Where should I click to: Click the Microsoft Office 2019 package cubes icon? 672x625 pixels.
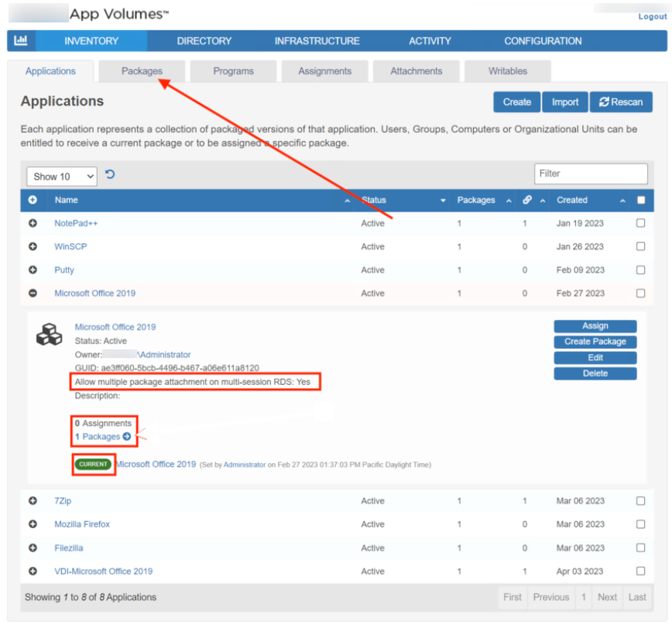tap(49, 335)
